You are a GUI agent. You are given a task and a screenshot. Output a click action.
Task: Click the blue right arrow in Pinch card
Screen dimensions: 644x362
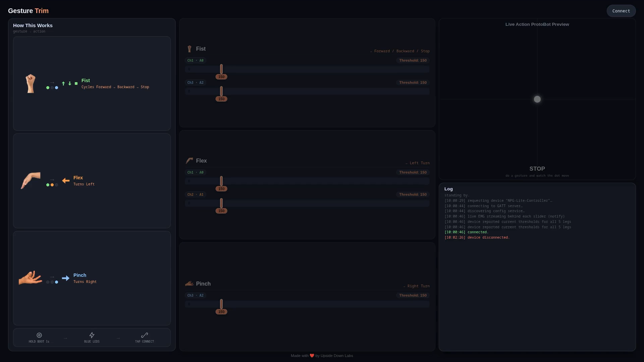point(66,278)
